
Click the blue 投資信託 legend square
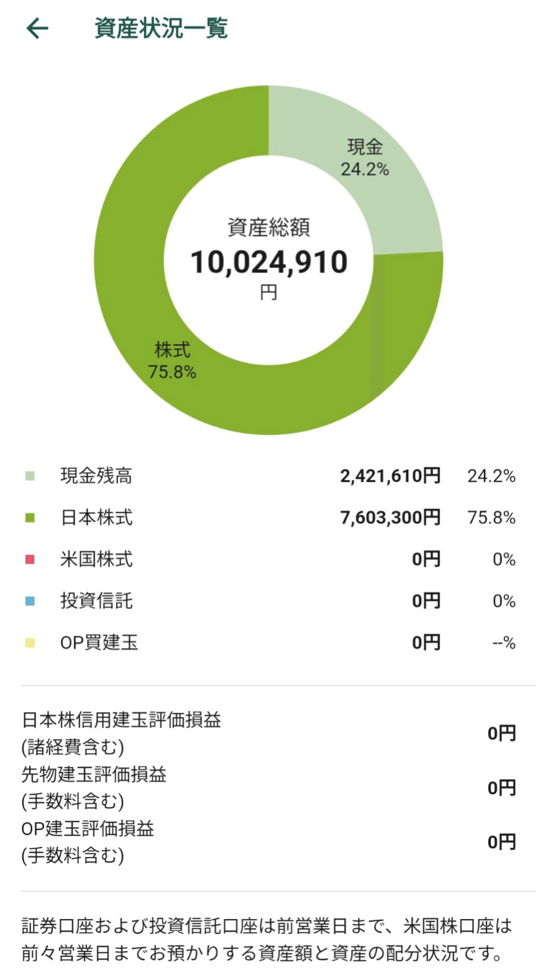(30, 601)
